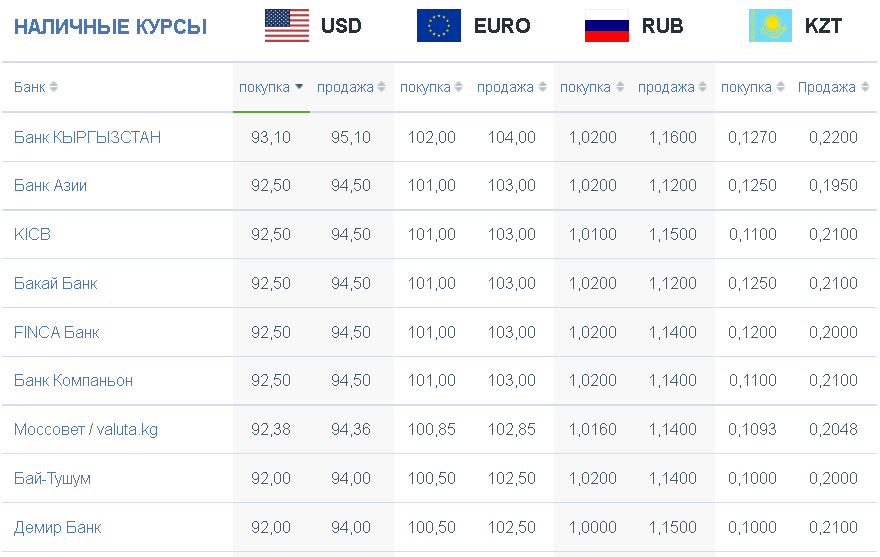Sort by KZT Продажа column arrows

pyautogui.click(x=865, y=87)
